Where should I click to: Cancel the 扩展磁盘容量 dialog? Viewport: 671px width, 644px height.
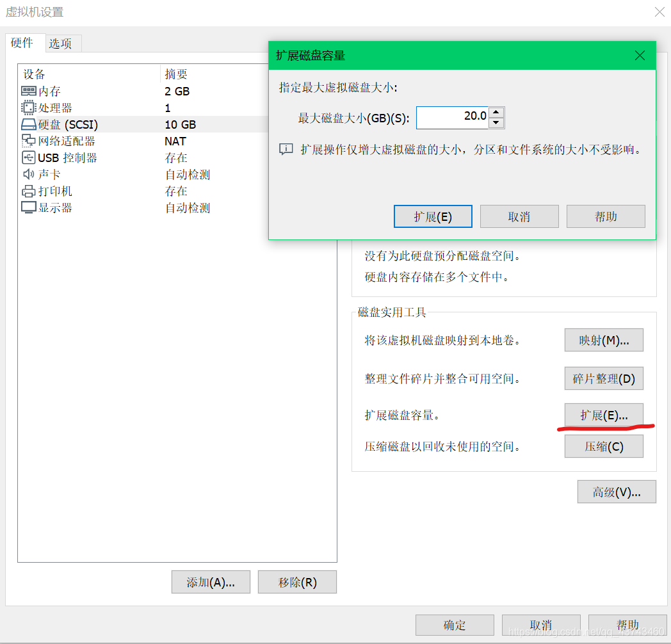tap(519, 216)
